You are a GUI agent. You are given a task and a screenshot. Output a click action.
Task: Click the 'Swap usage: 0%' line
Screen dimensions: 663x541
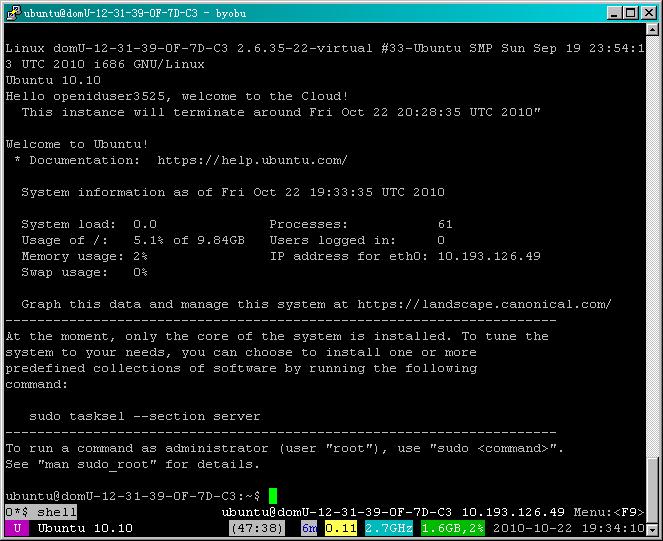tap(85, 272)
